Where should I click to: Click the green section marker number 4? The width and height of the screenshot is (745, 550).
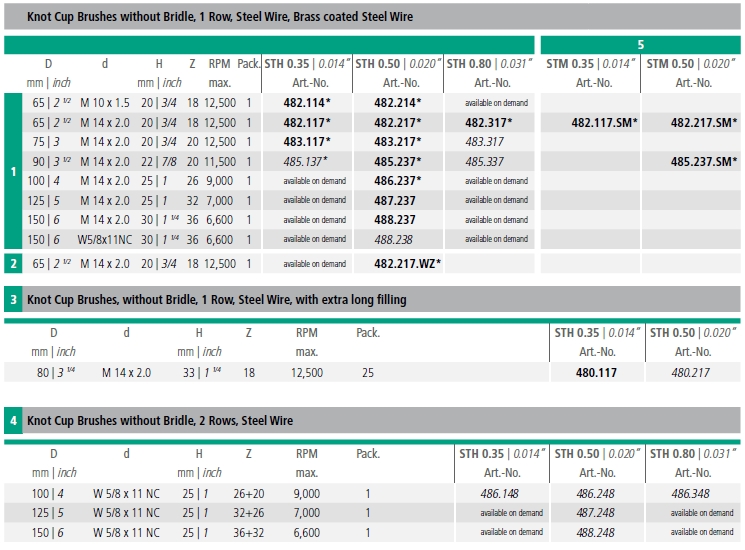click(x=13, y=420)
